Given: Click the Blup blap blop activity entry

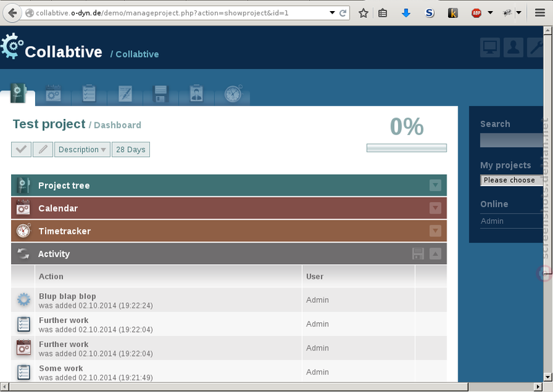Looking at the screenshot, I should 67,297.
